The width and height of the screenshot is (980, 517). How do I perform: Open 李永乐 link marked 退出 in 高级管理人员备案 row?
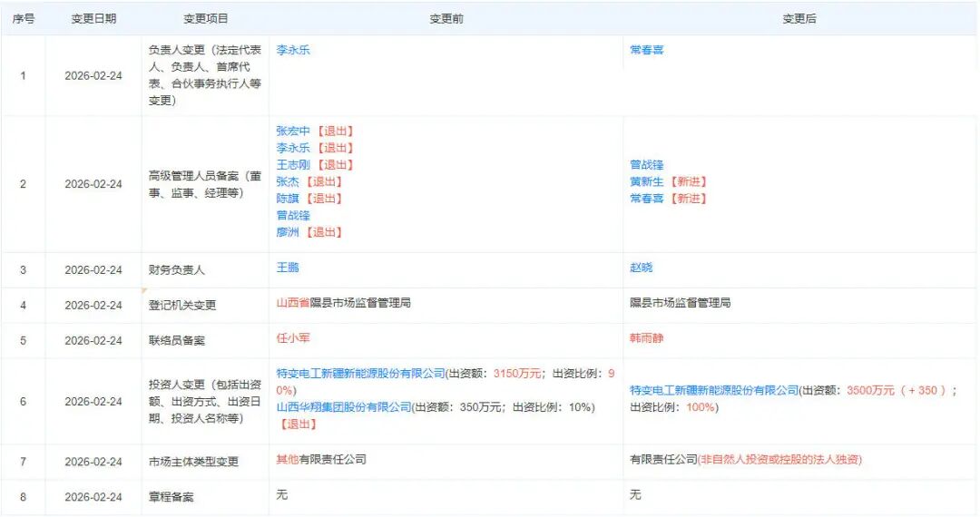point(293,148)
